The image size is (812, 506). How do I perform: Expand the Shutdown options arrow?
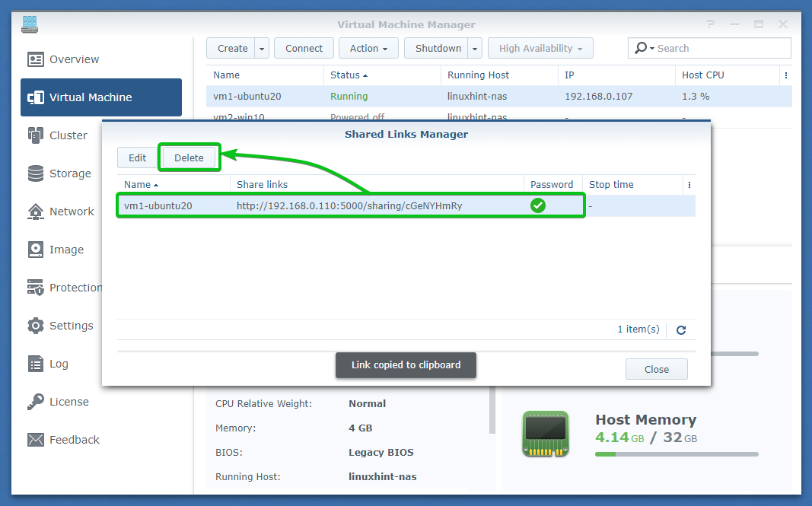pyautogui.click(x=475, y=49)
